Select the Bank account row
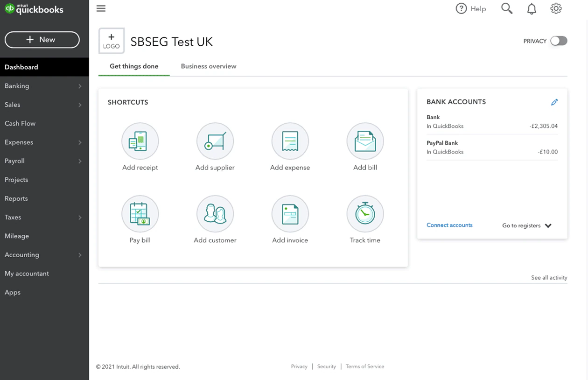The height and width of the screenshot is (380, 588). click(x=492, y=121)
